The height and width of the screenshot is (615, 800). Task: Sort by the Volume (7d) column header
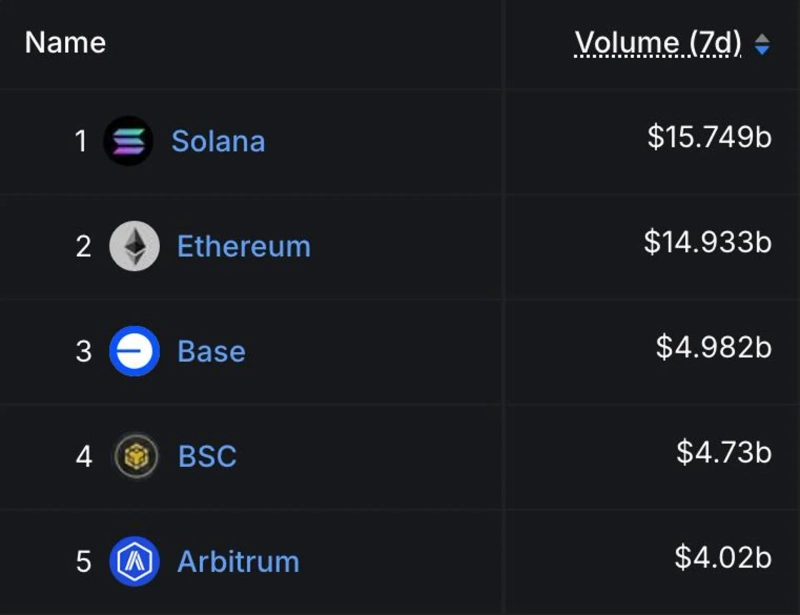pos(658,43)
